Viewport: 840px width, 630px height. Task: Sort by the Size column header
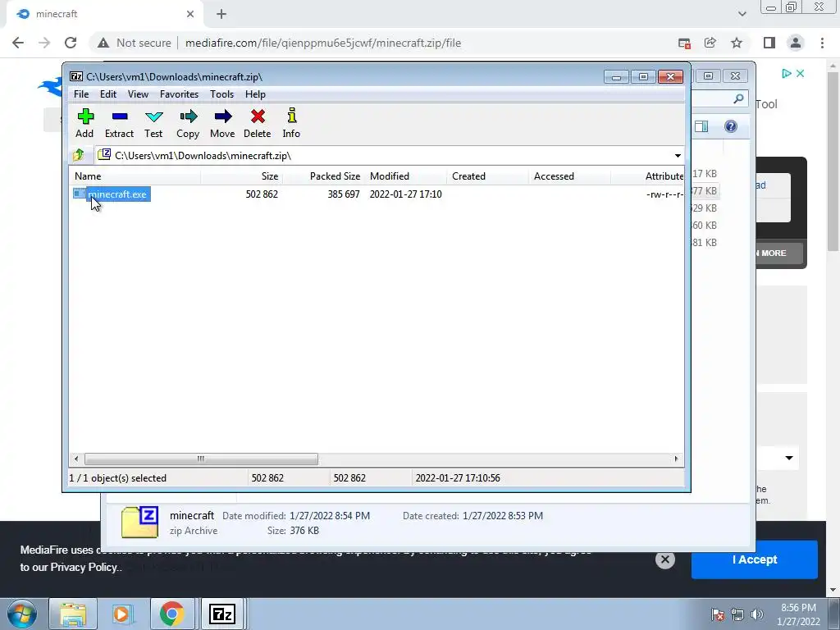click(242, 176)
